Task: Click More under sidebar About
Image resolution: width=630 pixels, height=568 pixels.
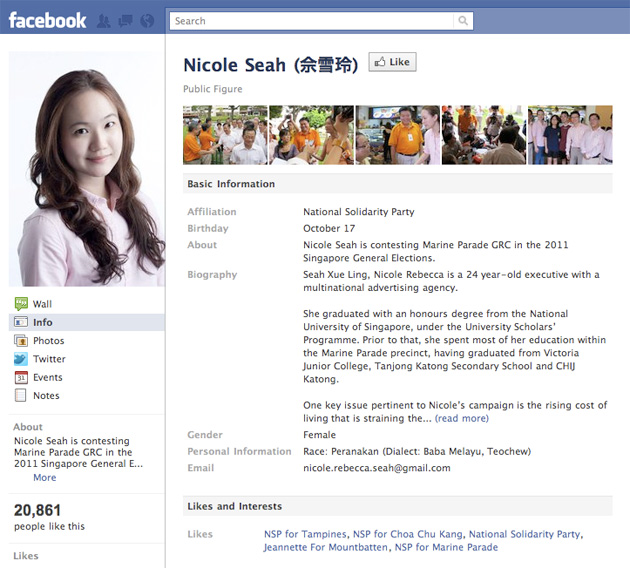Action: (x=45, y=478)
